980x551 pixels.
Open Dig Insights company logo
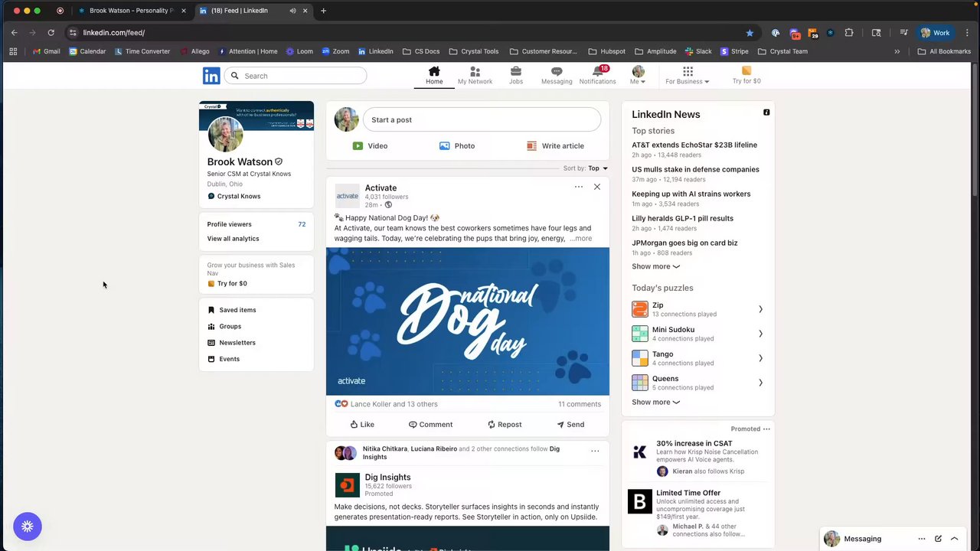pos(347,485)
